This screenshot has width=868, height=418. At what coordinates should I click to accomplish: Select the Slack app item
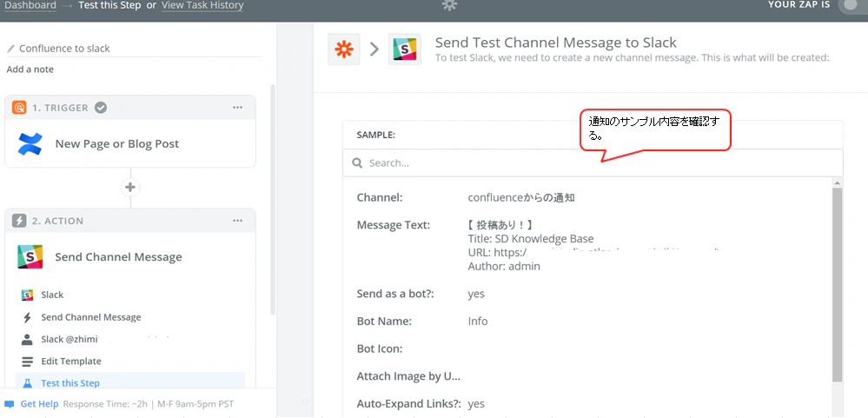(x=52, y=295)
